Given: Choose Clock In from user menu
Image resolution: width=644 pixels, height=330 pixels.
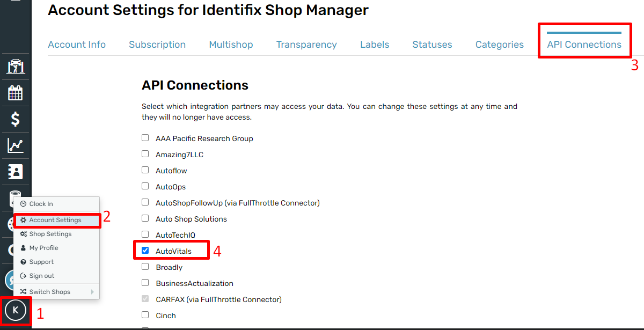Looking at the screenshot, I should pos(56,204).
